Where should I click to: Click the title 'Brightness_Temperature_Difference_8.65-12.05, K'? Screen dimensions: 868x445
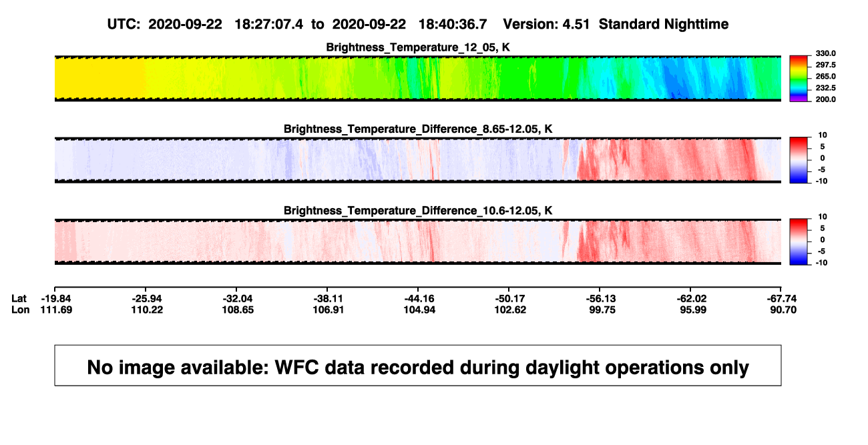pyautogui.click(x=418, y=129)
